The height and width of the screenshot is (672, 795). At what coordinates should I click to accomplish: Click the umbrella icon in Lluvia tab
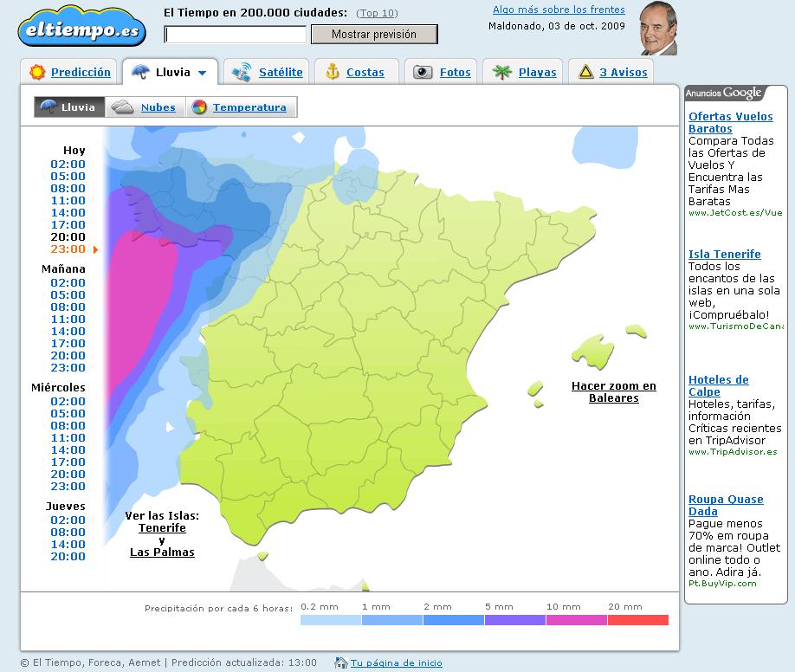(x=140, y=72)
